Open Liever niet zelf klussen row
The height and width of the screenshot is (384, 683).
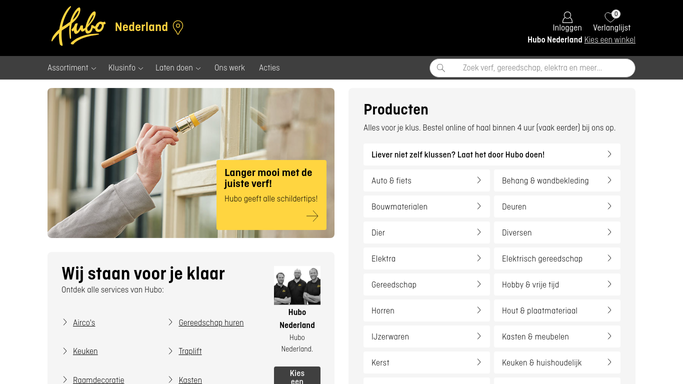(492, 155)
